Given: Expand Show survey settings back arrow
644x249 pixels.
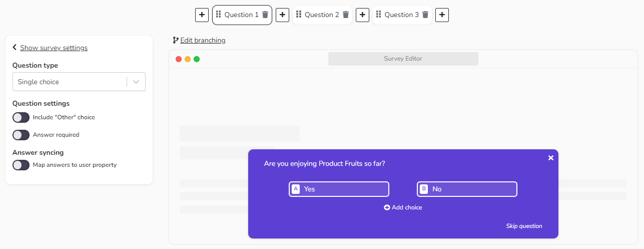Looking at the screenshot, I should [x=15, y=48].
